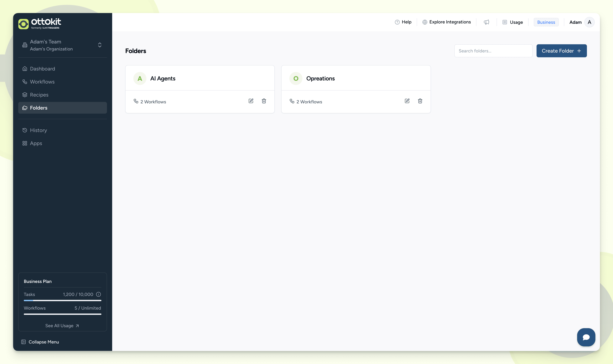Navigate to Recipes section
This screenshot has height=364, width=613.
(x=39, y=95)
